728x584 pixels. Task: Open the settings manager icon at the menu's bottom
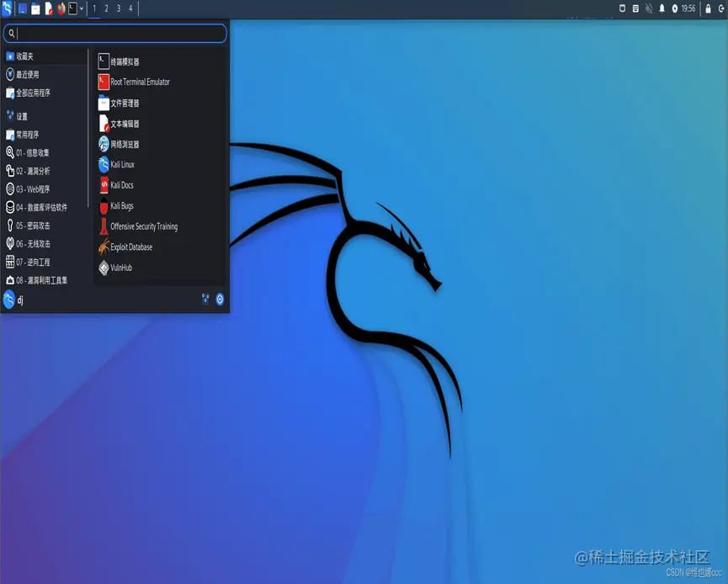pos(205,300)
